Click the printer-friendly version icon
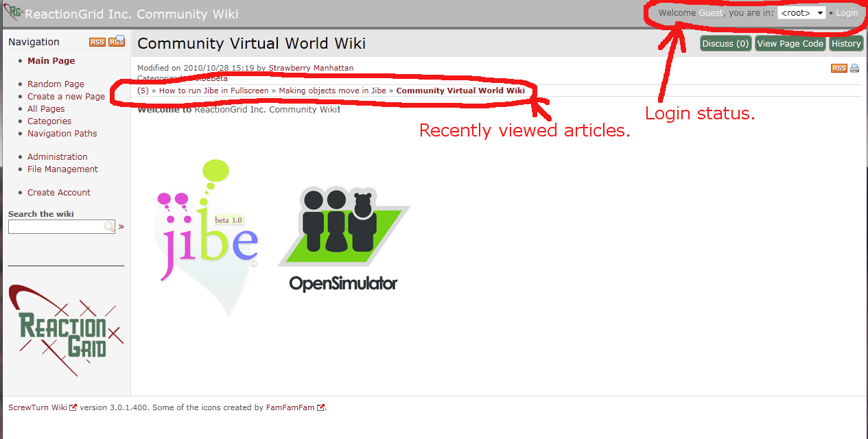This screenshot has height=439, width=868. 854,68
